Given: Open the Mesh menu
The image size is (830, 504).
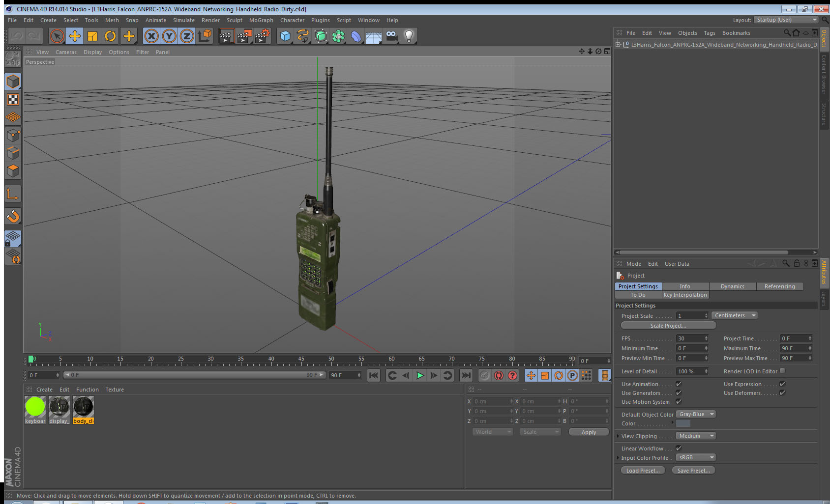Looking at the screenshot, I should pyautogui.click(x=112, y=20).
